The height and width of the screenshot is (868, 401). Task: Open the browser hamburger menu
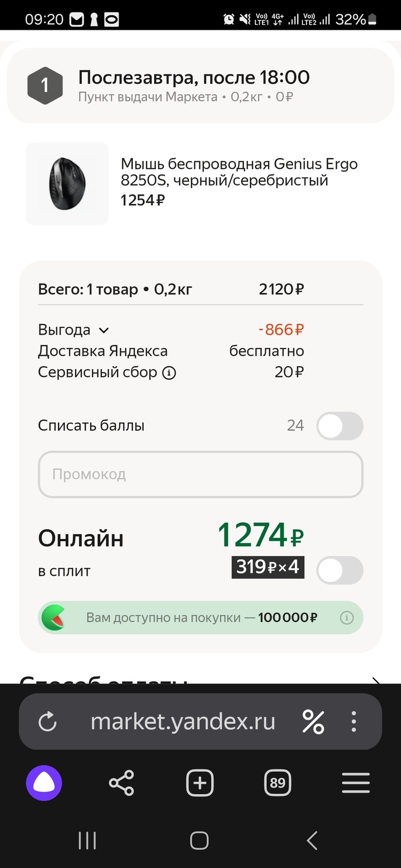(x=356, y=783)
